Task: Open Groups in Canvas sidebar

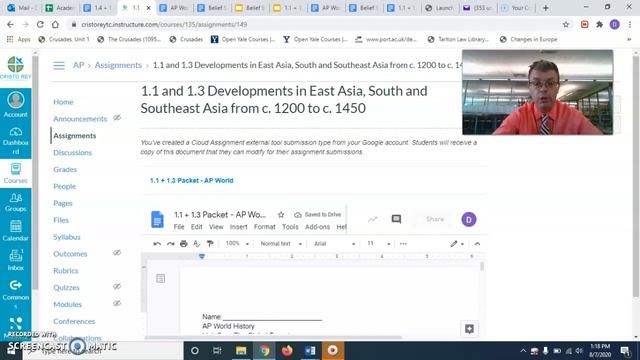Action: coord(16,202)
